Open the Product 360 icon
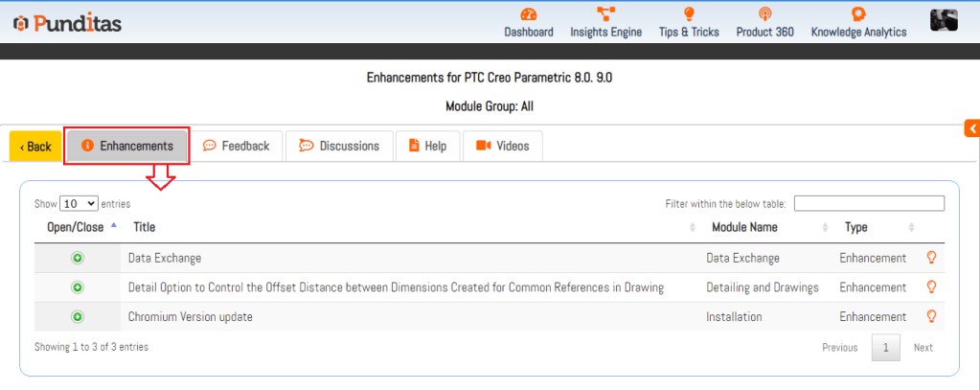Screen dimensions: 980x390 pos(764,14)
